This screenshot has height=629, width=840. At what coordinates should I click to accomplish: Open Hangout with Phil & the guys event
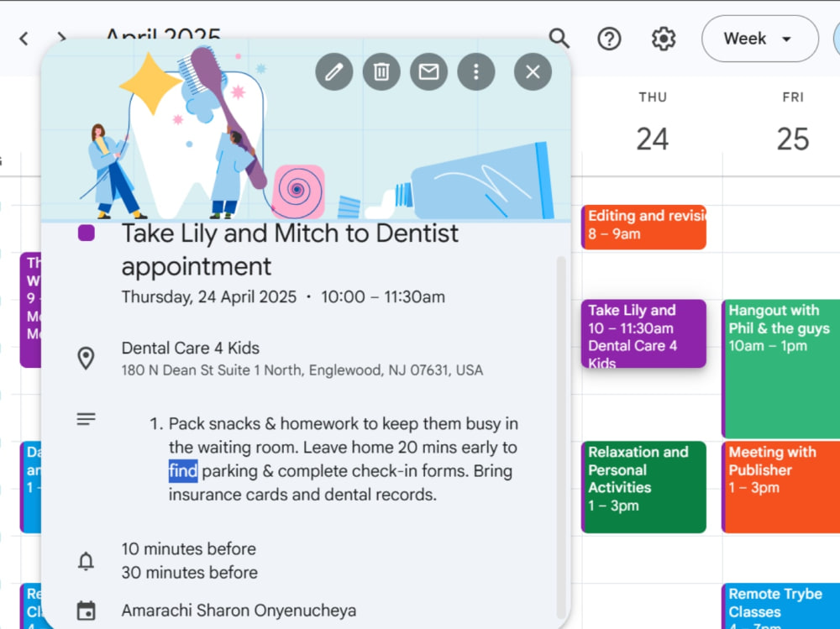780,369
